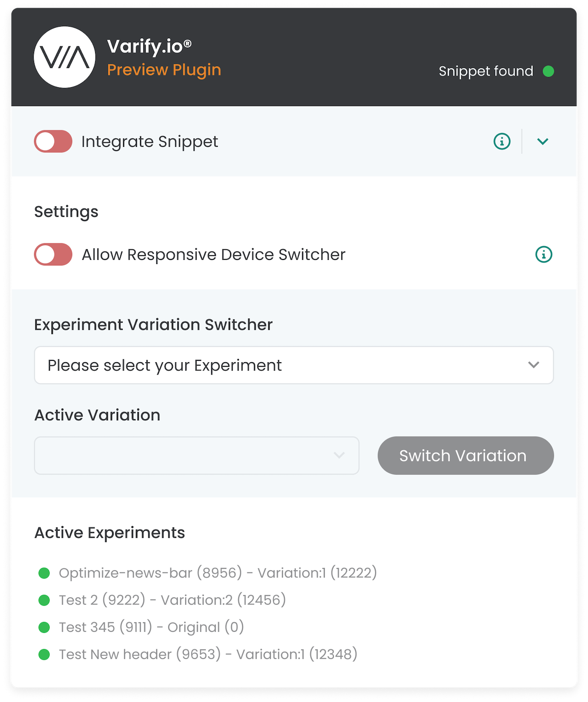Open info icon beside Integrate Snippet

502,141
